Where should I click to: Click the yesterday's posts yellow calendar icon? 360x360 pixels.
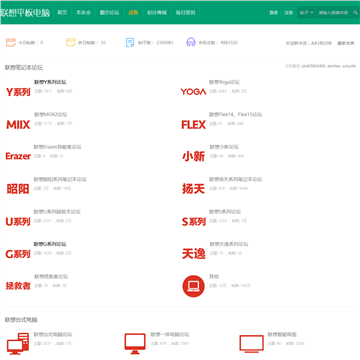point(71,42)
